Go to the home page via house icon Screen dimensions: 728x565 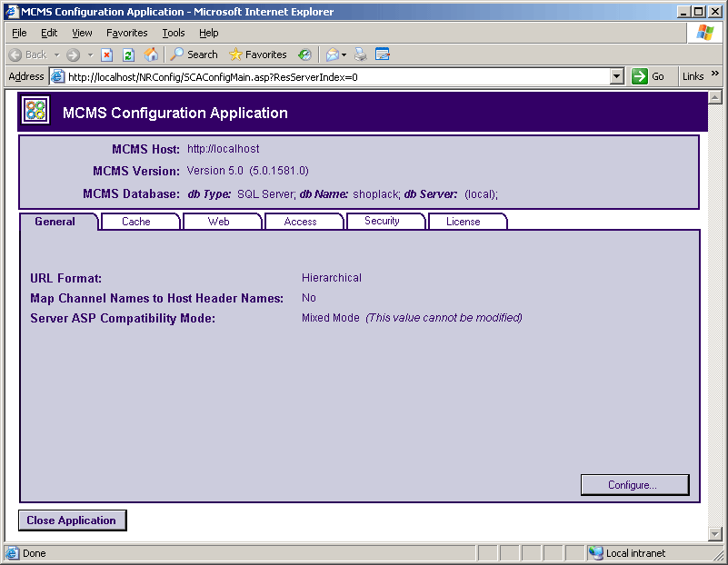click(x=151, y=55)
